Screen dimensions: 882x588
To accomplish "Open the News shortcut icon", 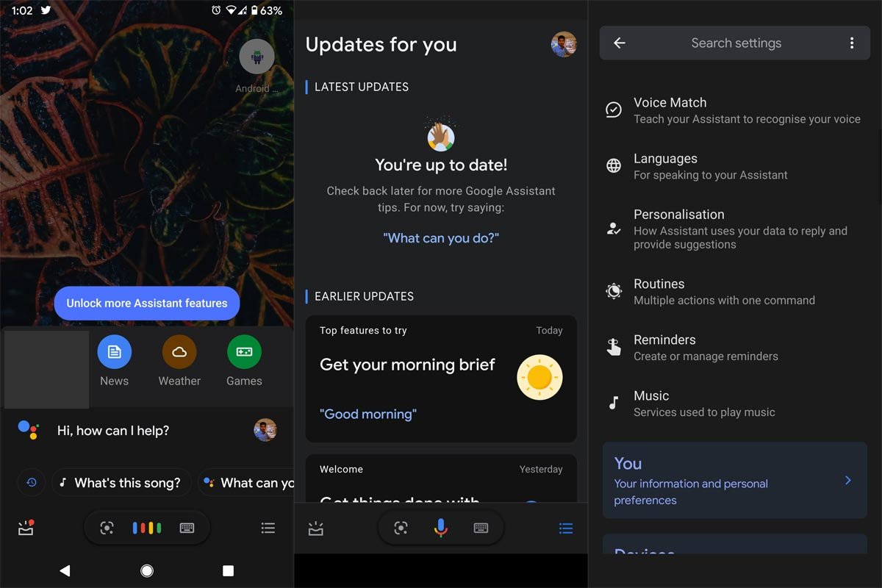I will click(114, 352).
